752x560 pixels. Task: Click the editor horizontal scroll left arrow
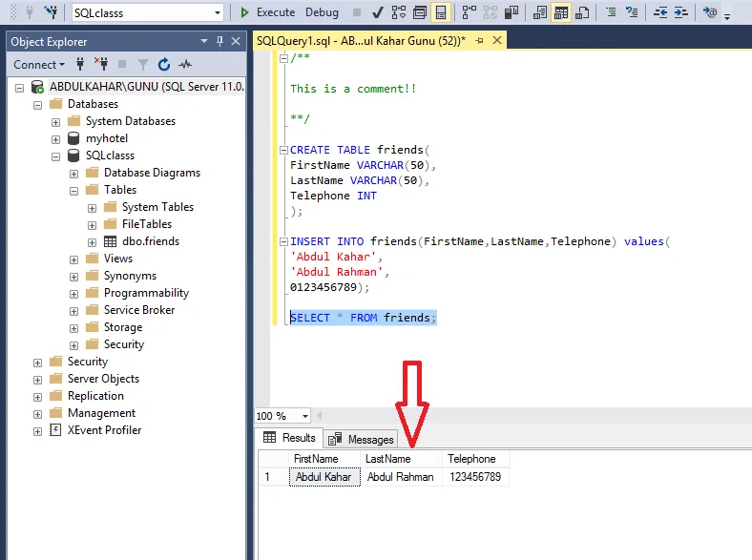(x=320, y=416)
